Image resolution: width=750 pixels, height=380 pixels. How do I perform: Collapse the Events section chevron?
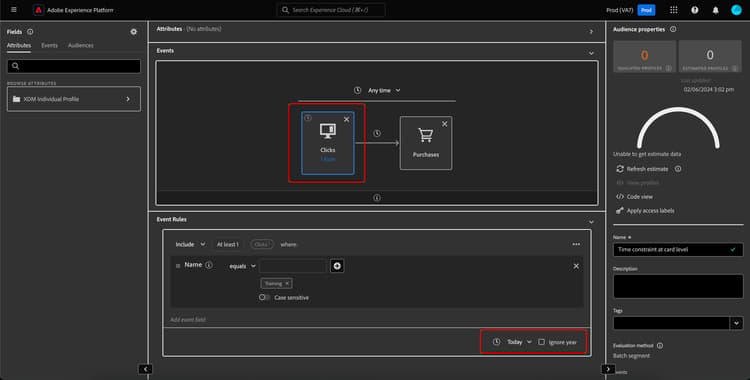(591, 53)
